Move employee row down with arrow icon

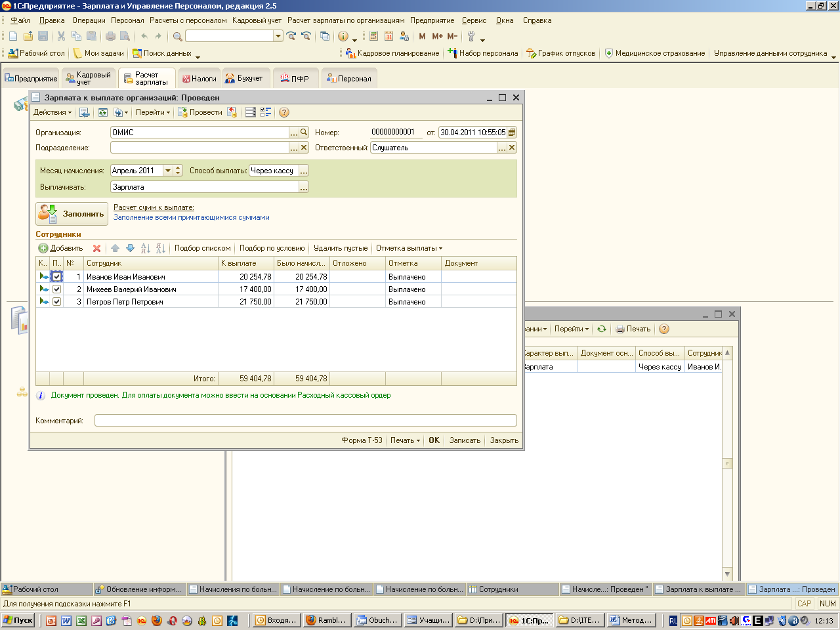click(x=130, y=248)
